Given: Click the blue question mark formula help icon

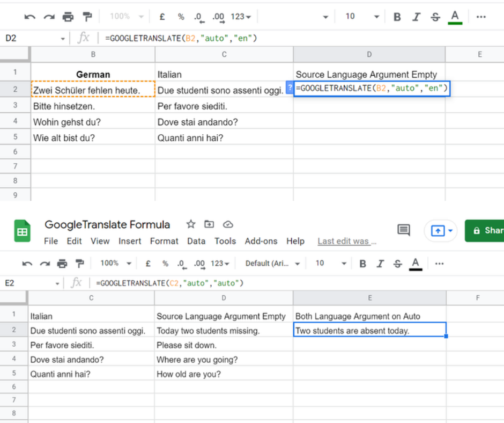Looking at the screenshot, I should coord(290,88).
